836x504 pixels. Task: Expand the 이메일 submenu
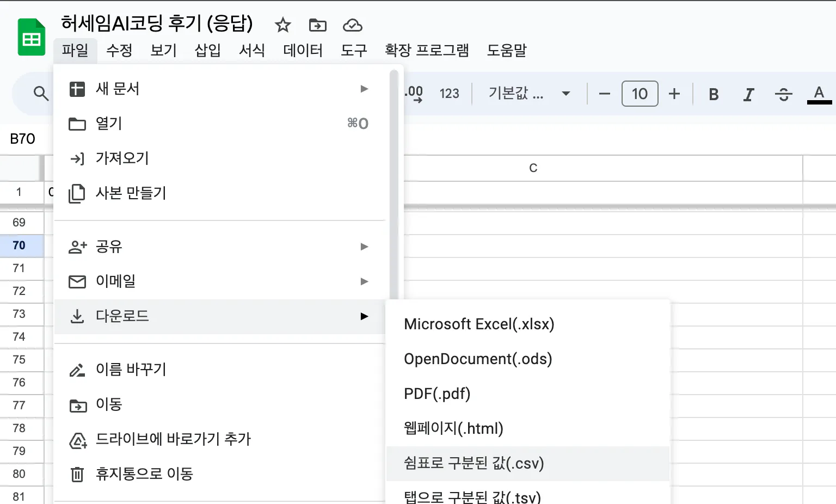[x=220, y=281]
